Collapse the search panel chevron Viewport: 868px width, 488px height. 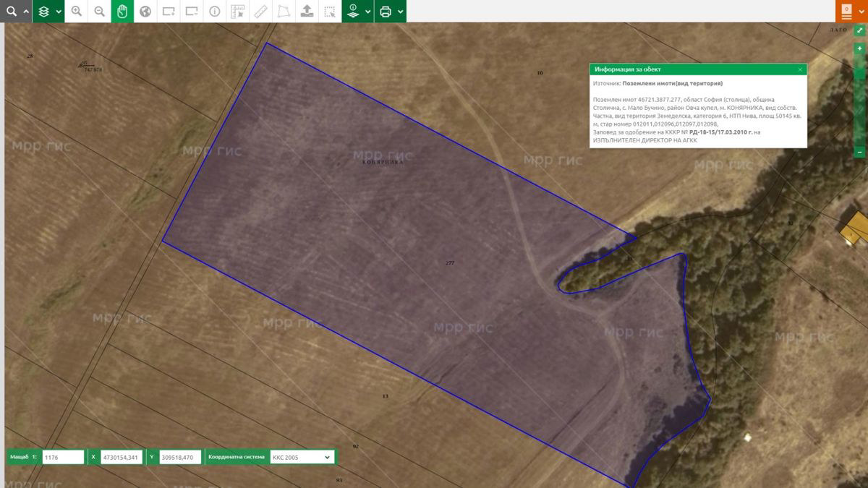26,12
